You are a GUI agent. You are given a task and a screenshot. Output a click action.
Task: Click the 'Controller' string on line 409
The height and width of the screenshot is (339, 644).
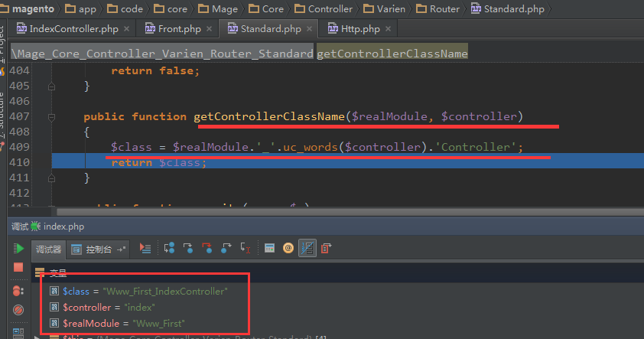[x=476, y=147]
